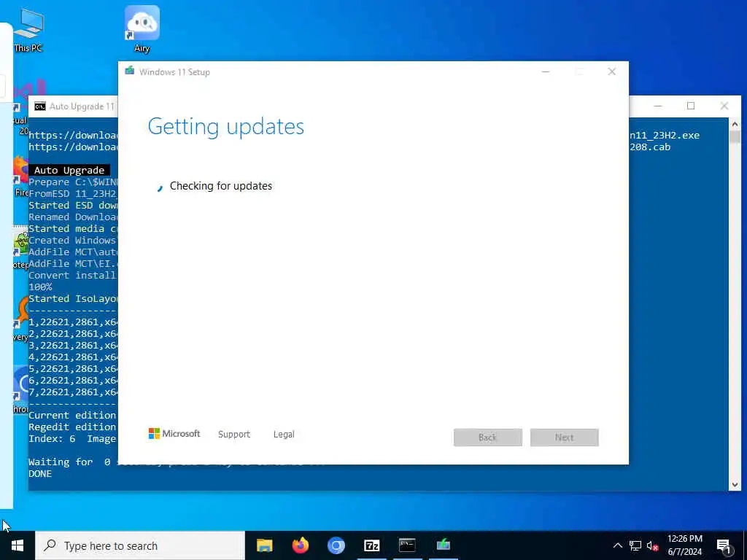
Task: Click the console row starting '1,22621,2861'
Action: pos(73,322)
